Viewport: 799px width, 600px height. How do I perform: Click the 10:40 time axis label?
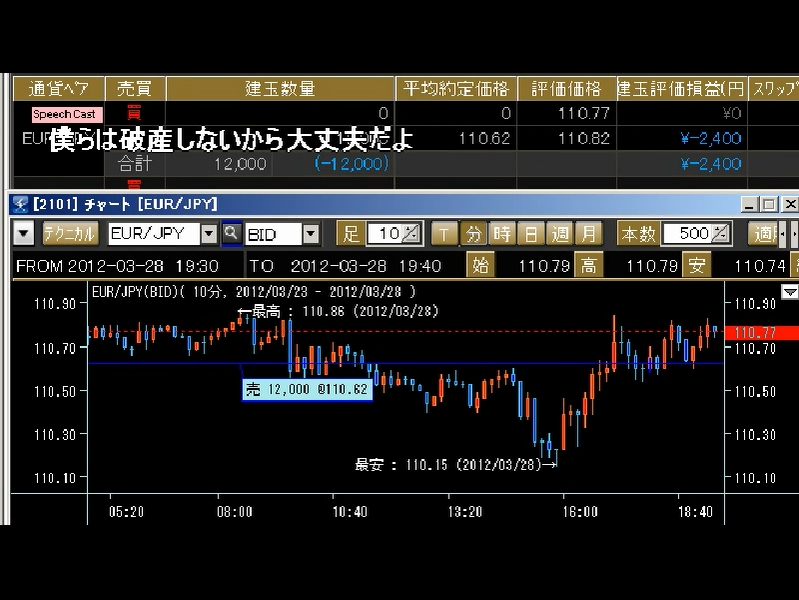(x=350, y=512)
